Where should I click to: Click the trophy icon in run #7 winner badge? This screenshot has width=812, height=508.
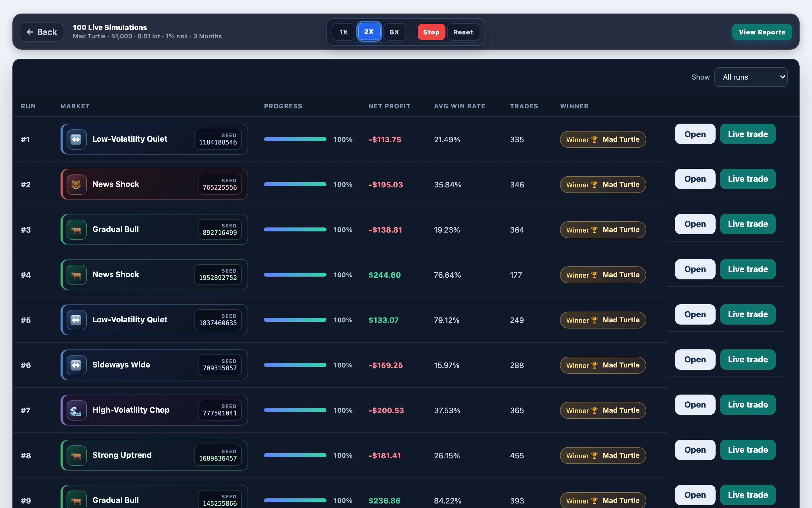click(x=594, y=410)
